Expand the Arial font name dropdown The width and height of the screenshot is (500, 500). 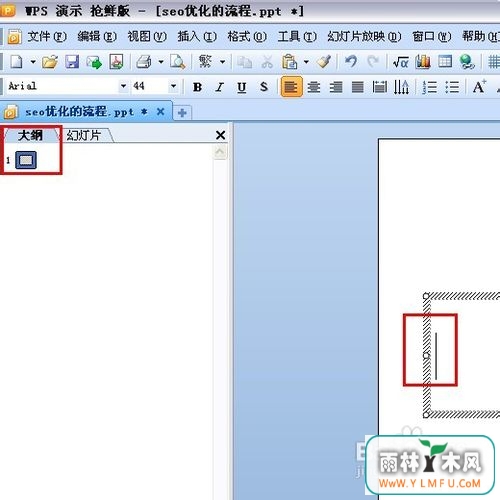pyautogui.click(x=123, y=86)
